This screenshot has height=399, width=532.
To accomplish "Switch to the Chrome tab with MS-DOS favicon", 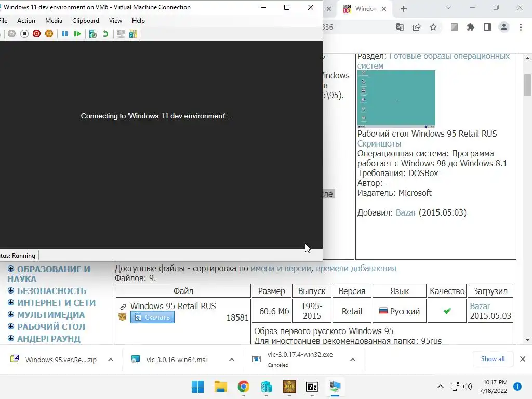I will tap(364, 9).
